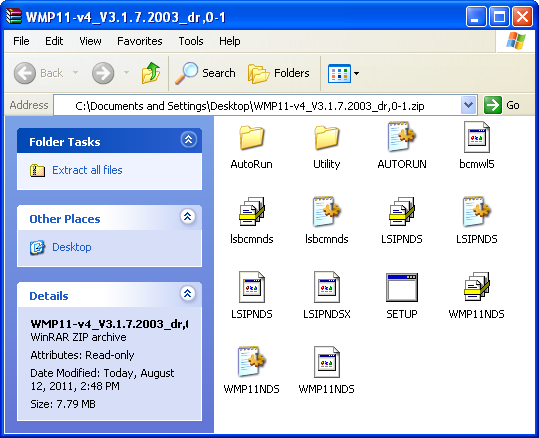Click the zip folder Extract icon
This screenshot has width=539, height=438.
tap(37, 170)
